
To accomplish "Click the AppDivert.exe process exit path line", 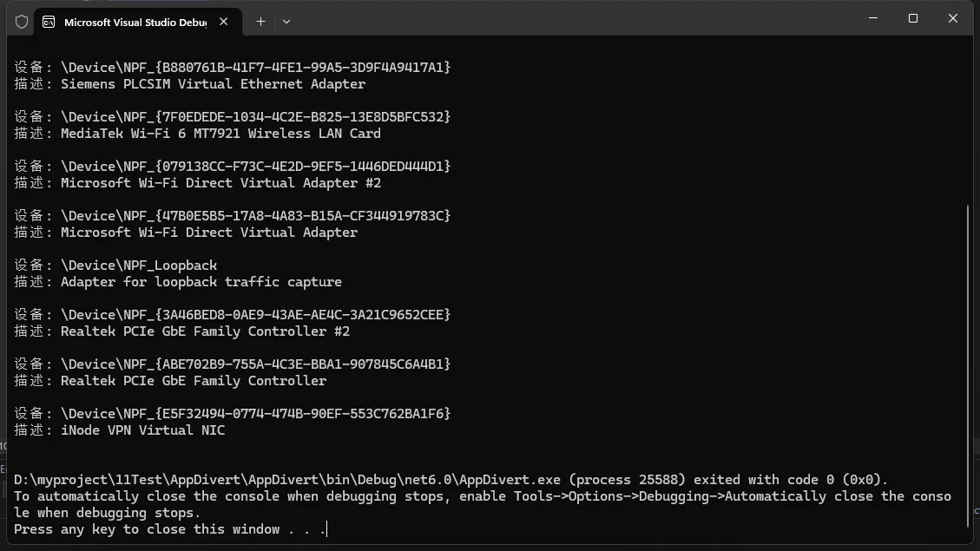I will (451, 480).
